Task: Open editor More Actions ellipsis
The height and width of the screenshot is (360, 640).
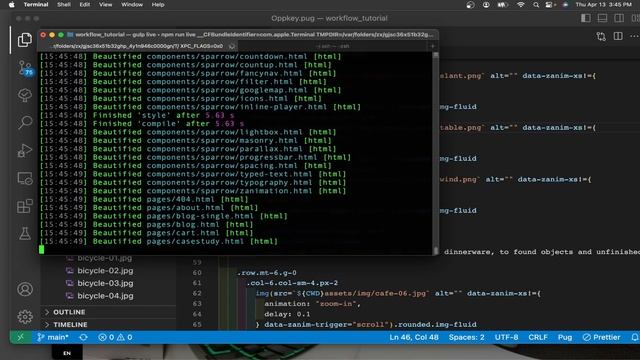Action: 634,36
